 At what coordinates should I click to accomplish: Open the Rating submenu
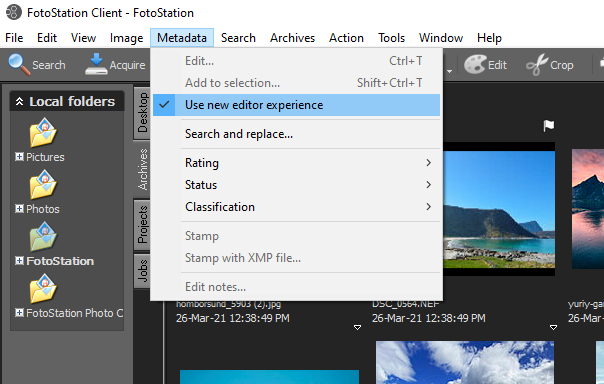(x=296, y=163)
